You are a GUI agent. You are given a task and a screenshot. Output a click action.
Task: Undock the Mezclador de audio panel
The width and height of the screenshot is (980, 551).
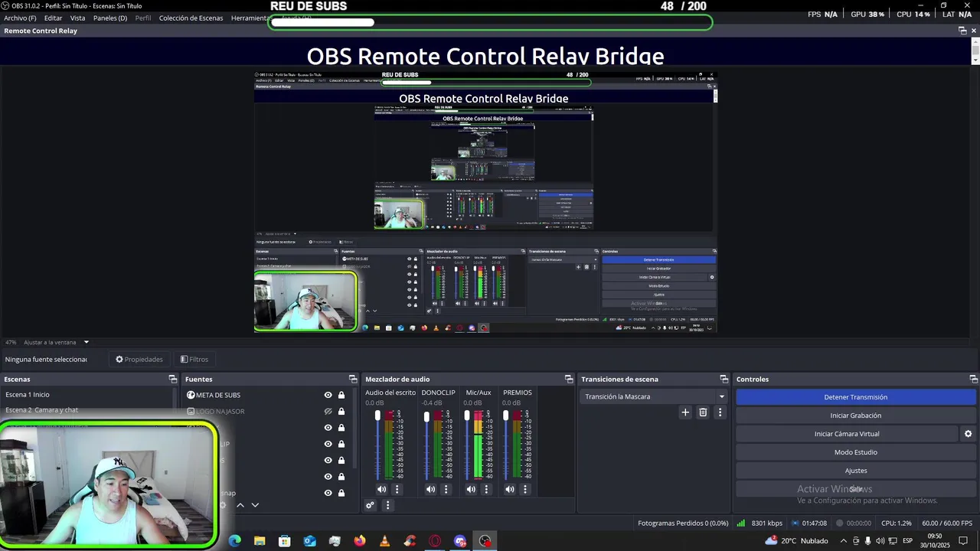pyautogui.click(x=569, y=379)
